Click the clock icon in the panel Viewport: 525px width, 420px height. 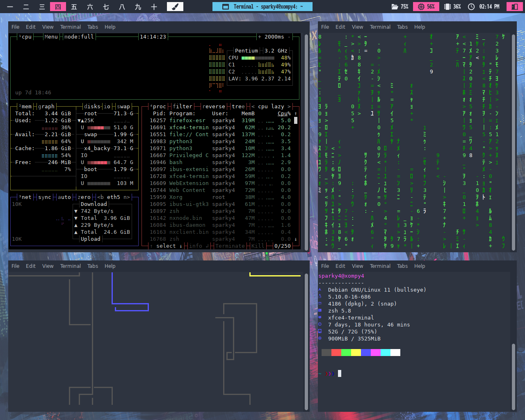pos(471,7)
